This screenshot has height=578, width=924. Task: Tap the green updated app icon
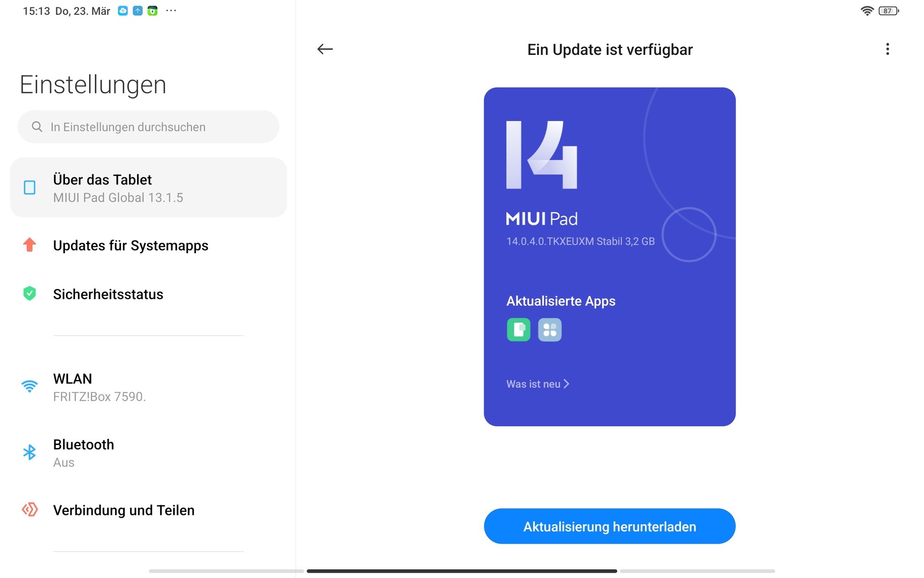coord(518,330)
